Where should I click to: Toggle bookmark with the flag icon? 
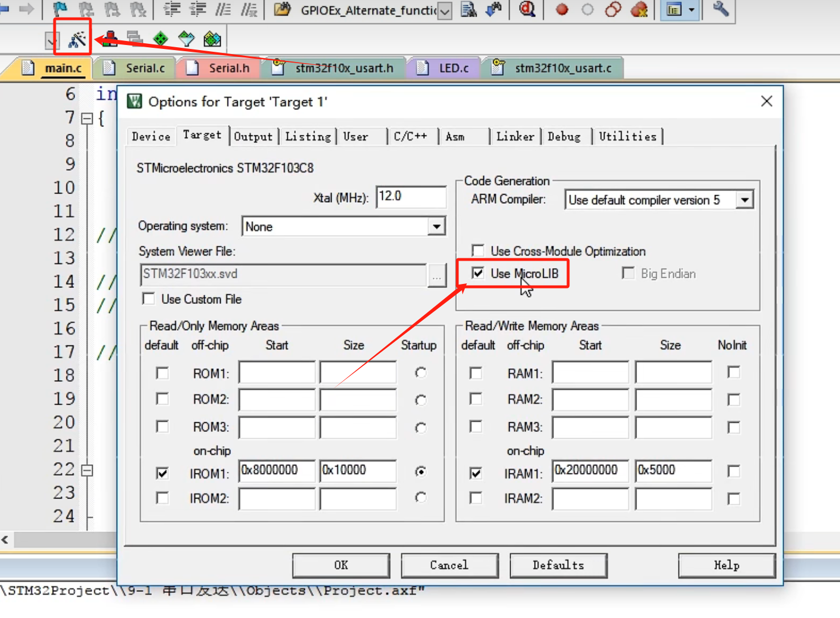click(x=60, y=10)
